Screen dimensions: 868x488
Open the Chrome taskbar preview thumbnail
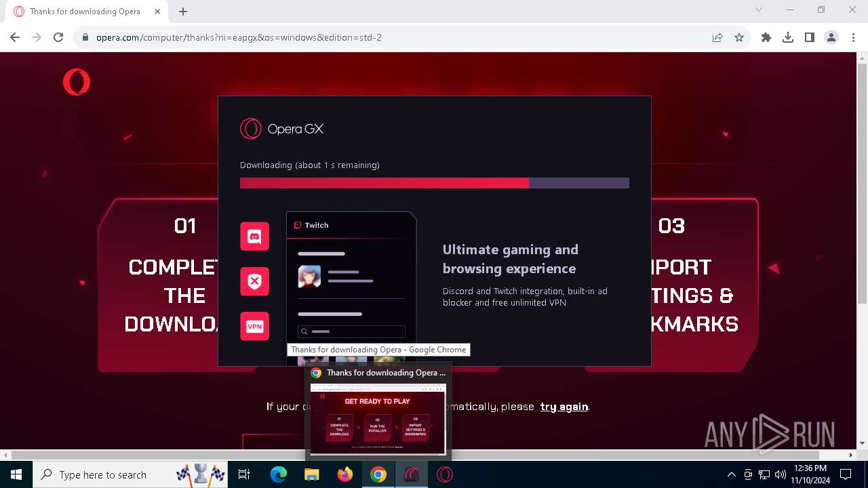(378, 420)
